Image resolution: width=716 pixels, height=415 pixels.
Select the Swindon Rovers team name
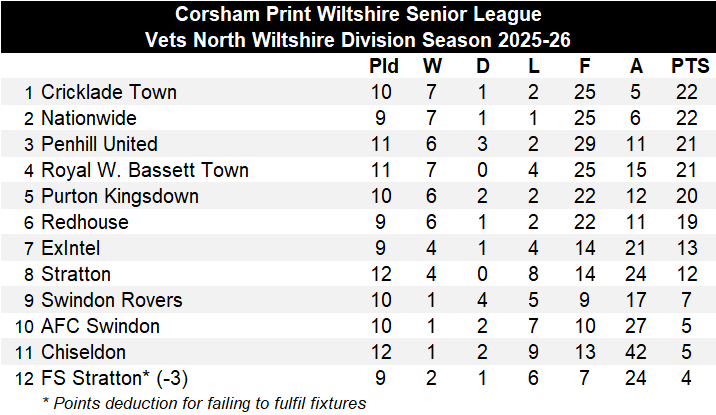pos(111,301)
